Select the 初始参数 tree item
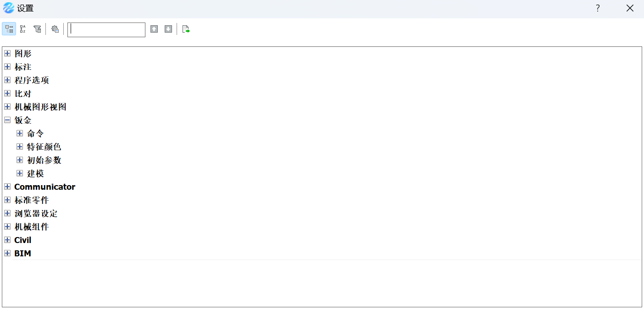 (44, 160)
